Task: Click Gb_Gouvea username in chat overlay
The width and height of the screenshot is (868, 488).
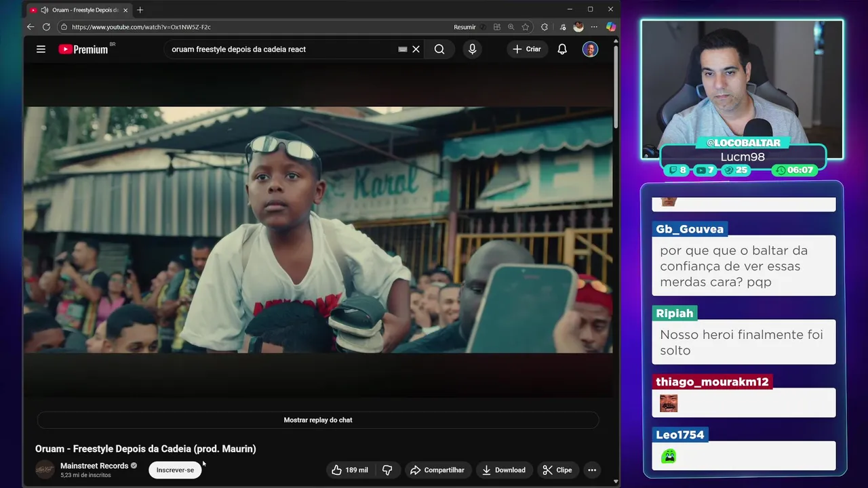Action: point(690,229)
